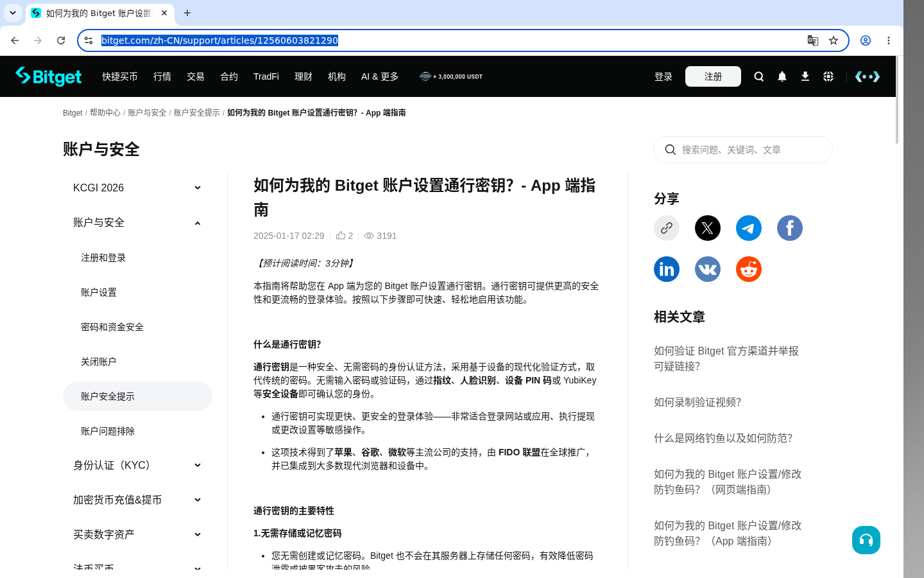
Task: Click the Bitget logo
Action: pyautogui.click(x=49, y=76)
